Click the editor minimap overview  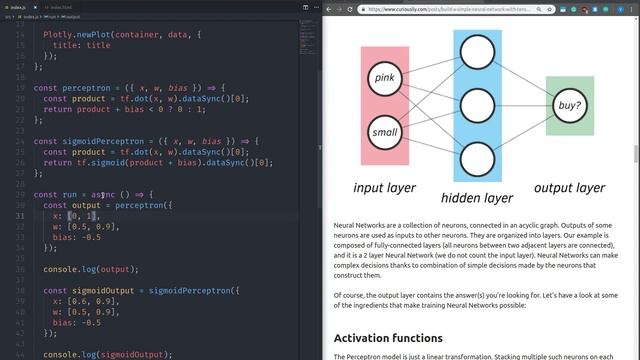[308, 37]
